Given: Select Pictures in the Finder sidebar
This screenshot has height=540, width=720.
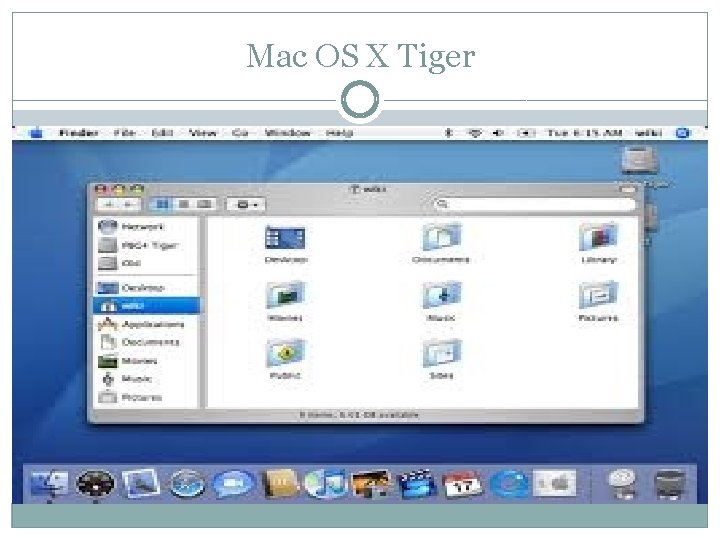Looking at the screenshot, I should (x=130, y=397).
